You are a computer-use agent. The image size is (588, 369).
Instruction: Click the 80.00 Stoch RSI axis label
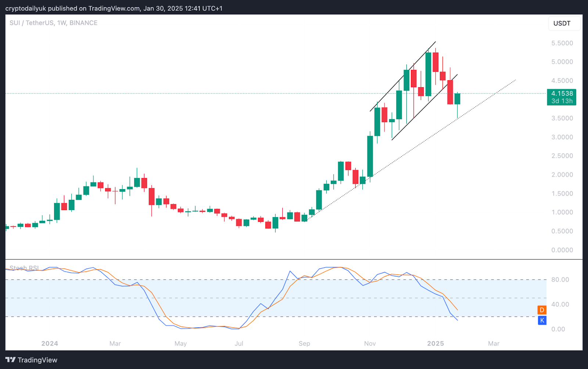pos(560,280)
